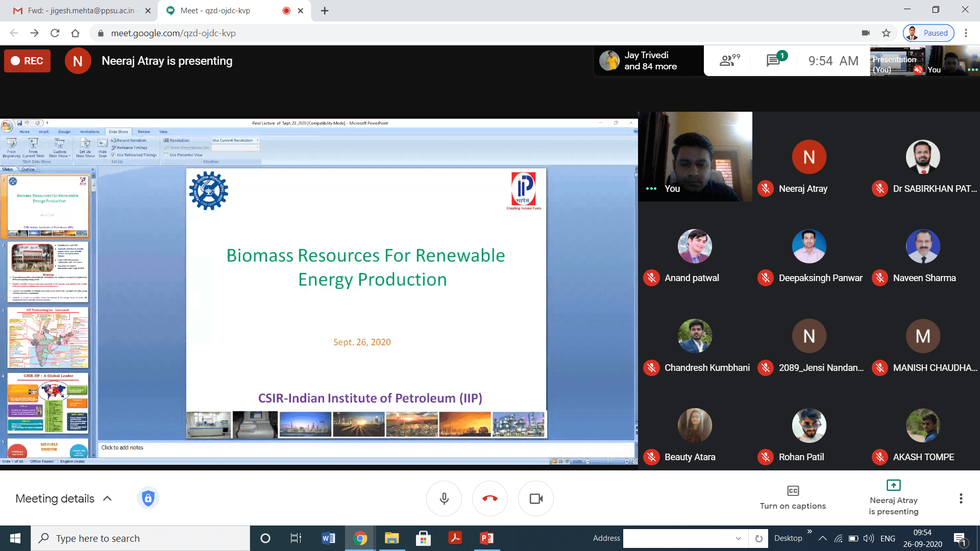The image size is (980, 551).
Task: Click the forward navigation arrow
Action: tap(34, 33)
